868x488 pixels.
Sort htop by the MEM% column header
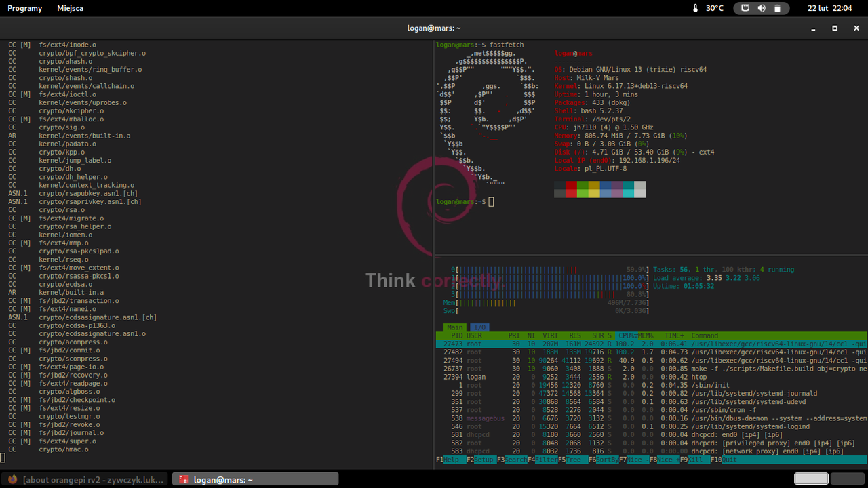coord(645,335)
